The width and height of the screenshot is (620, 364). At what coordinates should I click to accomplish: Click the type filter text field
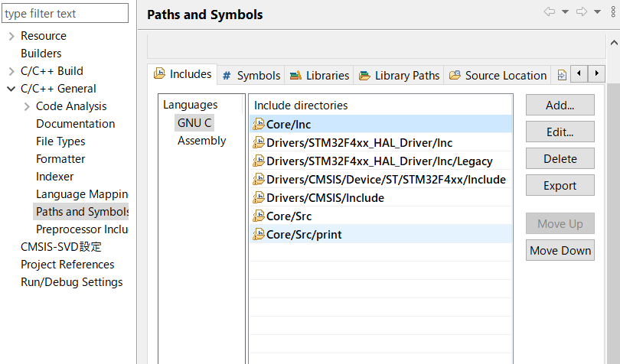coord(65,13)
